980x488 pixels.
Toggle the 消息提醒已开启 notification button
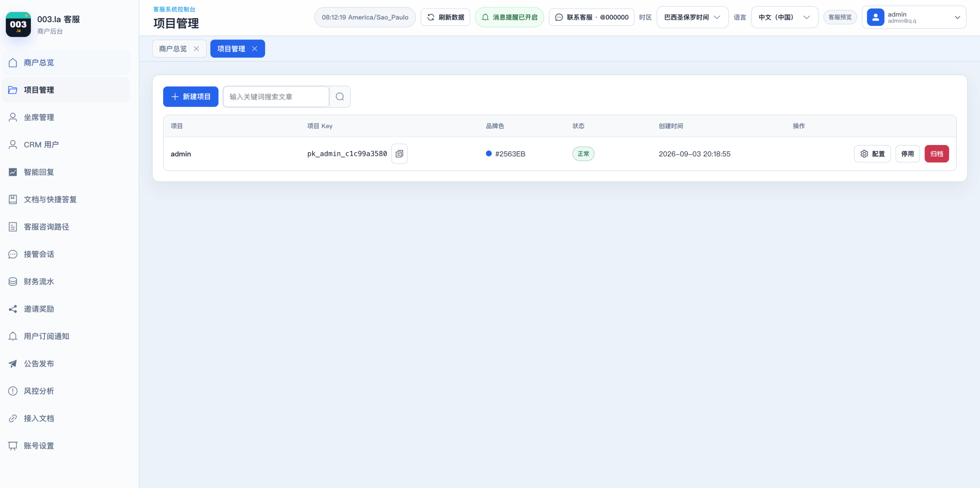tap(509, 17)
